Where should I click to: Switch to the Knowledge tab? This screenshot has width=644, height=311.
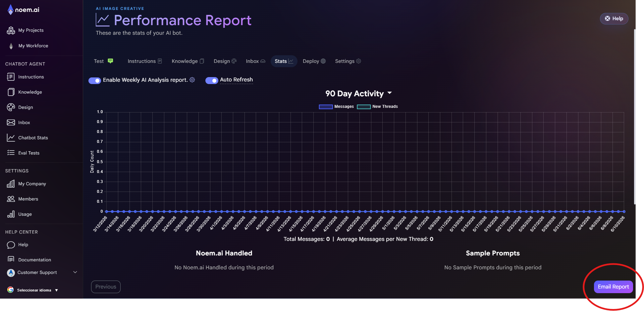click(188, 61)
